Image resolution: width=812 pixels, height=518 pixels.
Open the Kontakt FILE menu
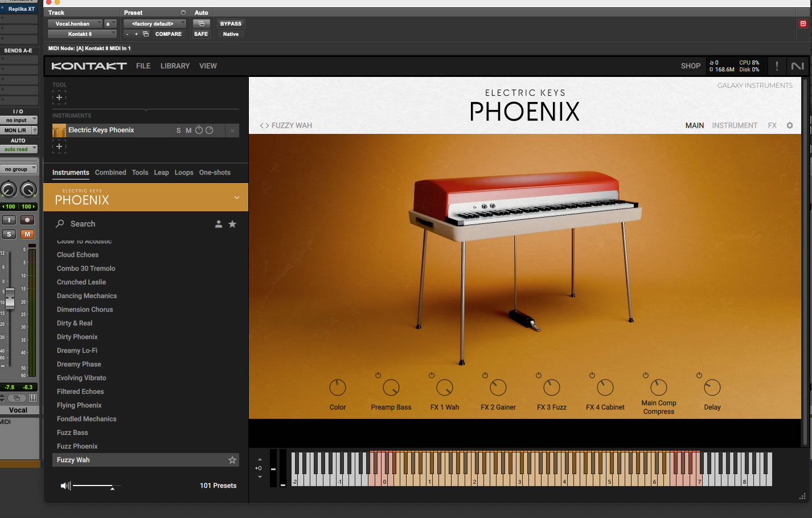pyautogui.click(x=143, y=66)
